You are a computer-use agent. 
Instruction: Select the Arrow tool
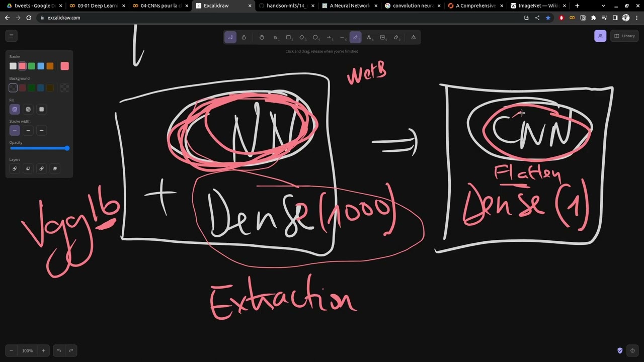(x=329, y=37)
